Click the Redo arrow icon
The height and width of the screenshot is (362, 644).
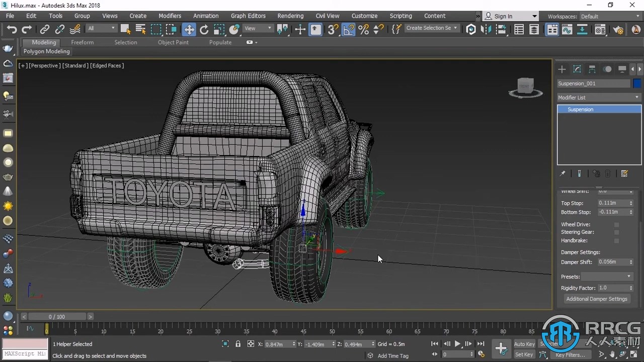pyautogui.click(x=27, y=29)
